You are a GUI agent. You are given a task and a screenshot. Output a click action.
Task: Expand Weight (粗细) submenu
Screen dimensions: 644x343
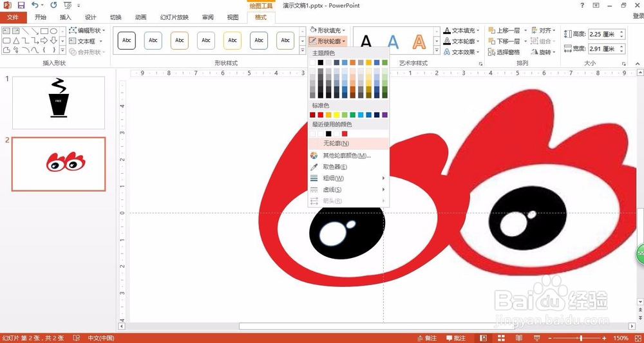click(348, 178)
